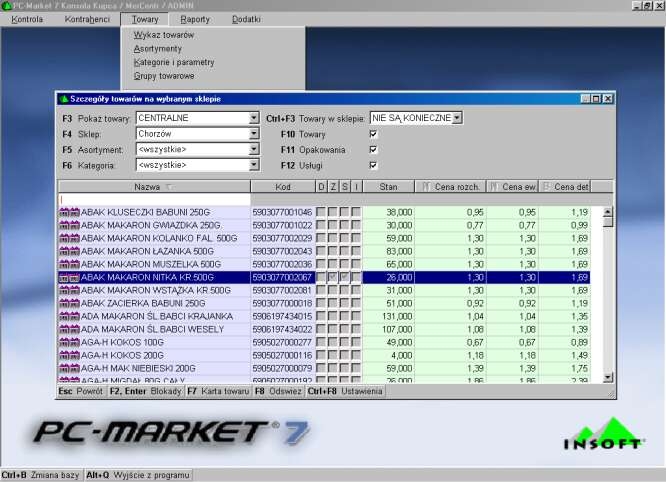This screenshot has width=666, height=482.
Task: Click the product list scroll up arrow
Action: 608,211
